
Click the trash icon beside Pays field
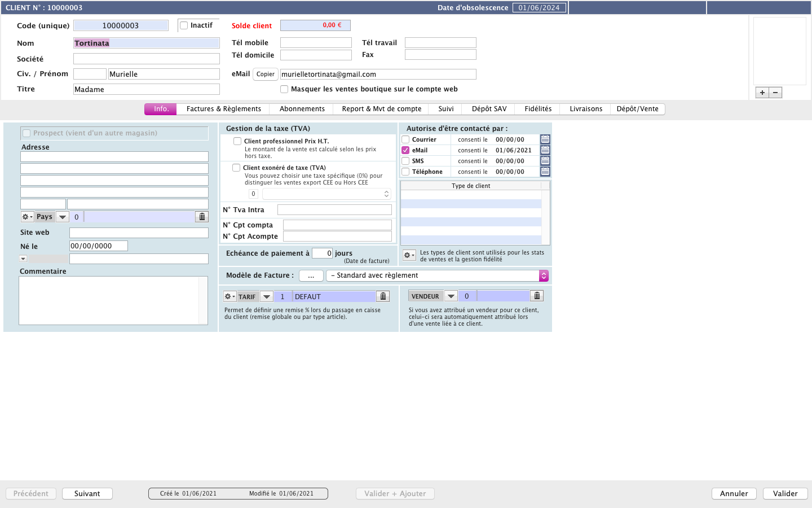(202, 217)
